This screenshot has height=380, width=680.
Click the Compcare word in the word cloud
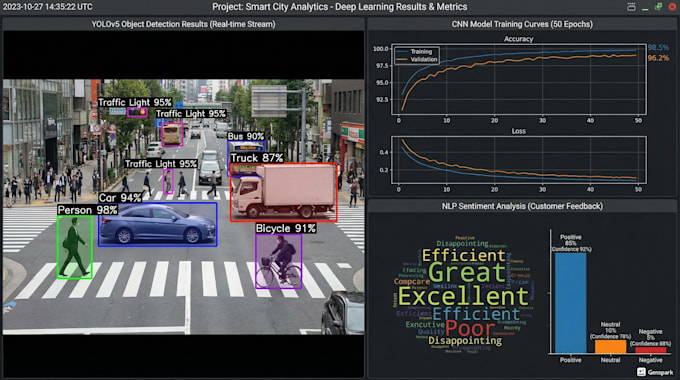[412, 282]
